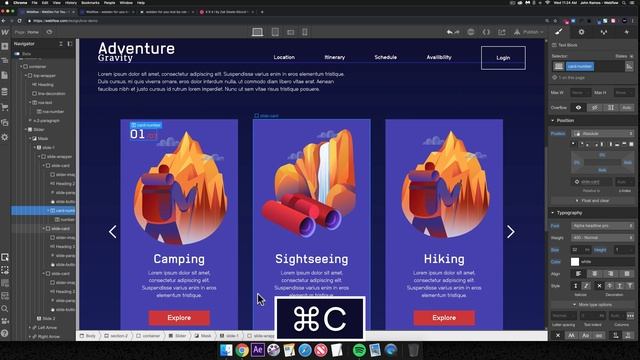This screenshot has width=640, height=360.
Task: Open the States dropdown in Selector
Action: click(624, 56)
